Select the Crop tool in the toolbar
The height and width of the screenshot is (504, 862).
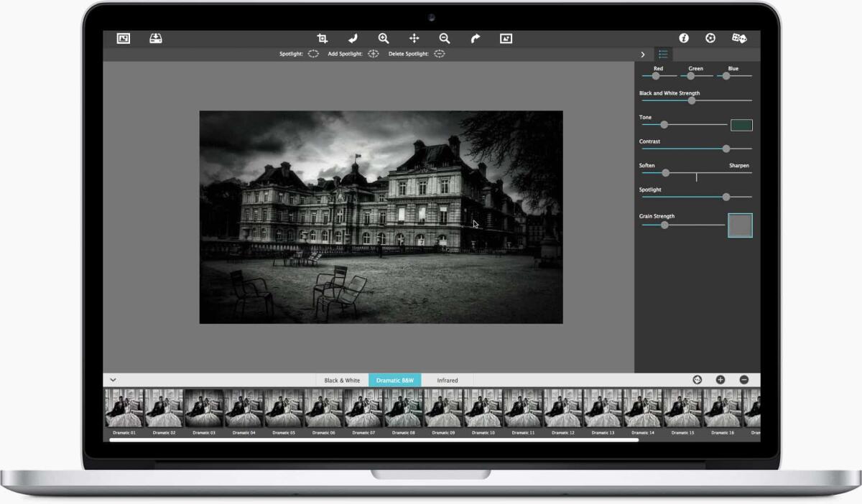[323, 38]
